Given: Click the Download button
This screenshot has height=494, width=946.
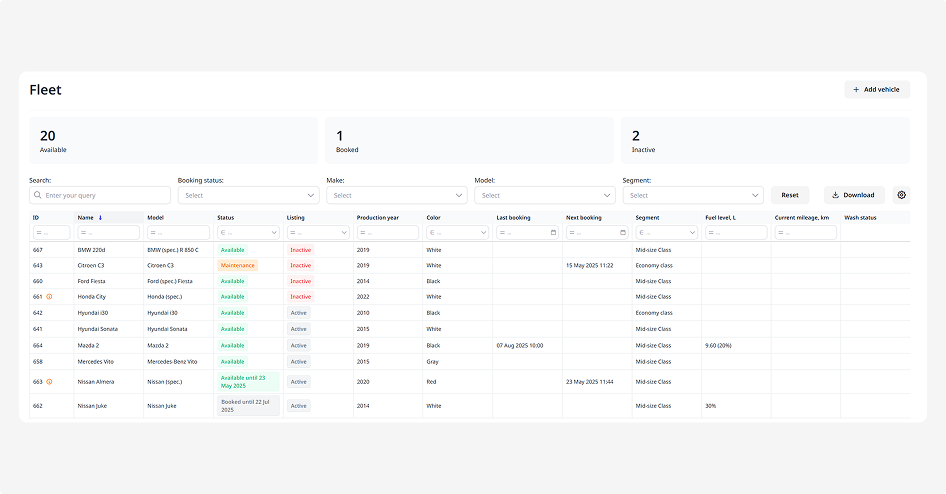Looking at the screenshot, I should click(854, 195).
